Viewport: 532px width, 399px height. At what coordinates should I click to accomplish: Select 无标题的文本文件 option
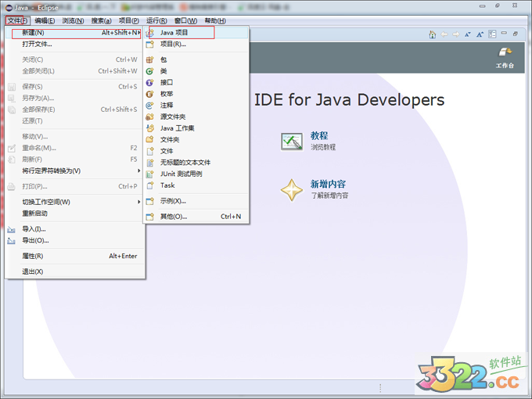196,163
